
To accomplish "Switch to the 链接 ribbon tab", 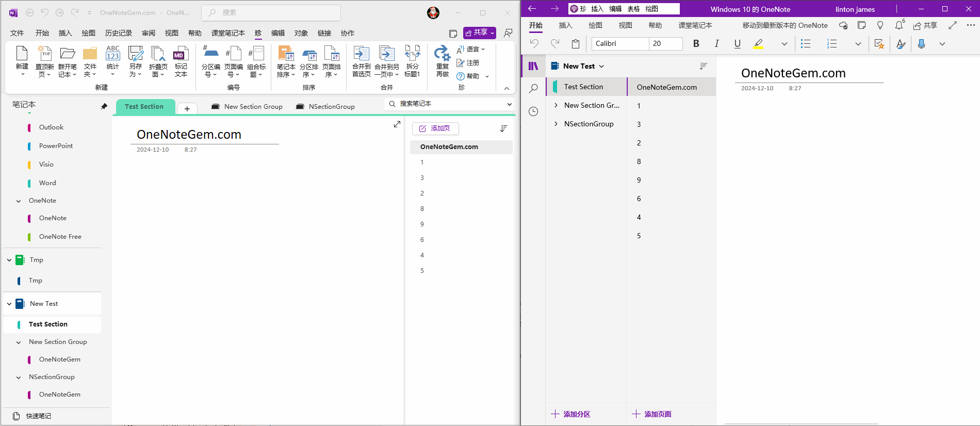I will pos(324,33).
